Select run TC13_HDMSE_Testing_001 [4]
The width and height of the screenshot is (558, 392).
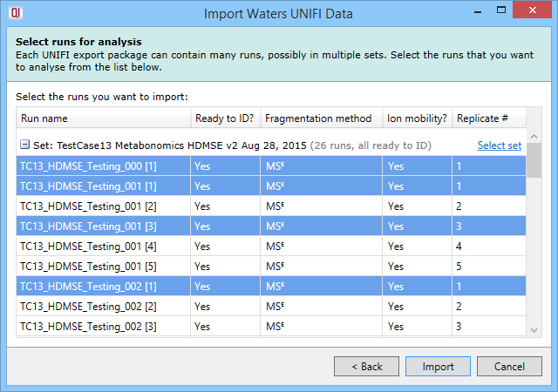tap(271, 247)
